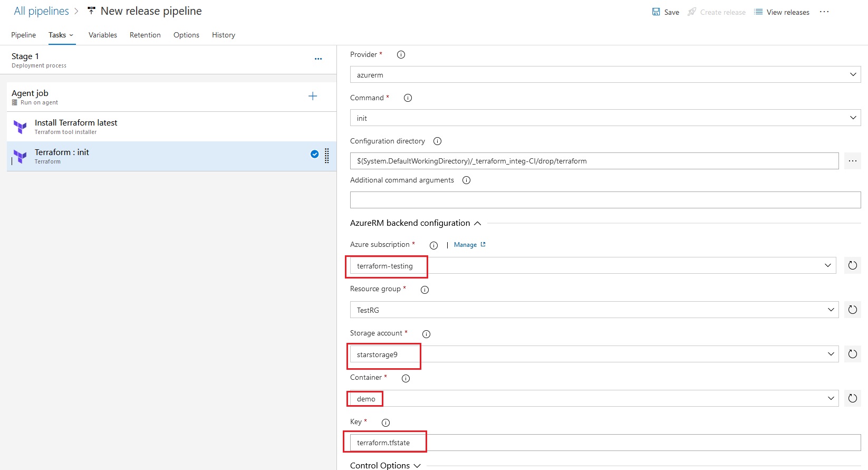Show info for Key field
This screenshot has width=868, height=470.
click(x=385, y=423)
